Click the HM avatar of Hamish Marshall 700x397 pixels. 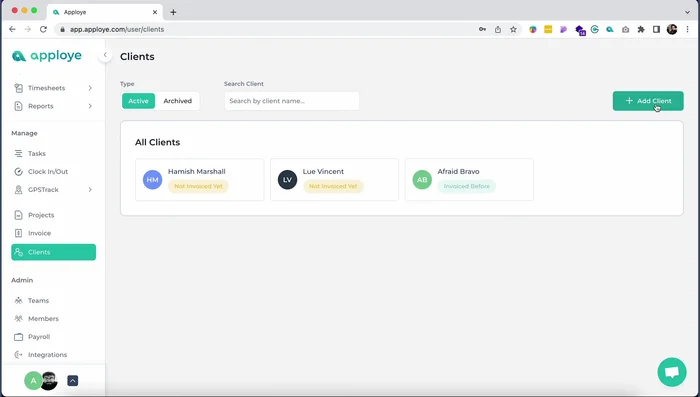(x=152, y=180)
